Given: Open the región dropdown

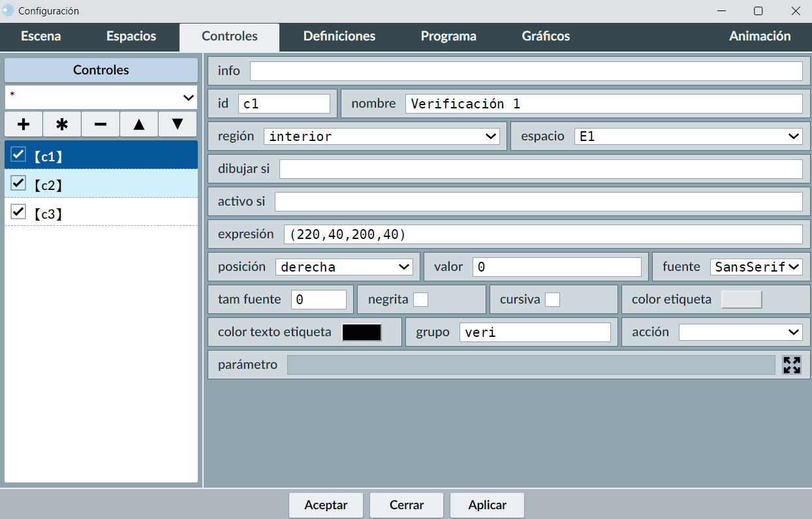Looking at the screenshot, I should [382, 136].
